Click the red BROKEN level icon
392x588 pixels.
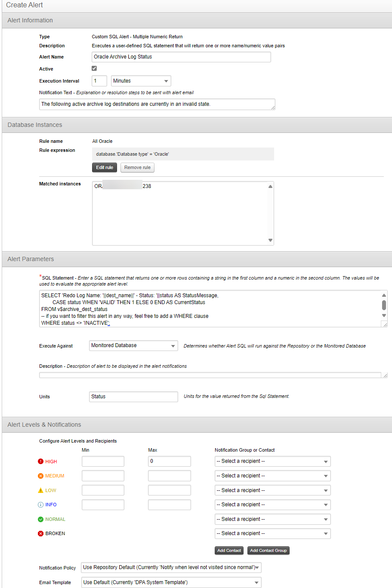point(41,533)
